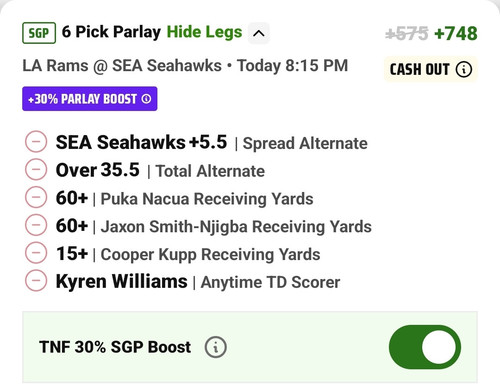This screenshot has height=384, width=500.
Task: Click the SGP badge icon
Action: click(x=39, y=33)
